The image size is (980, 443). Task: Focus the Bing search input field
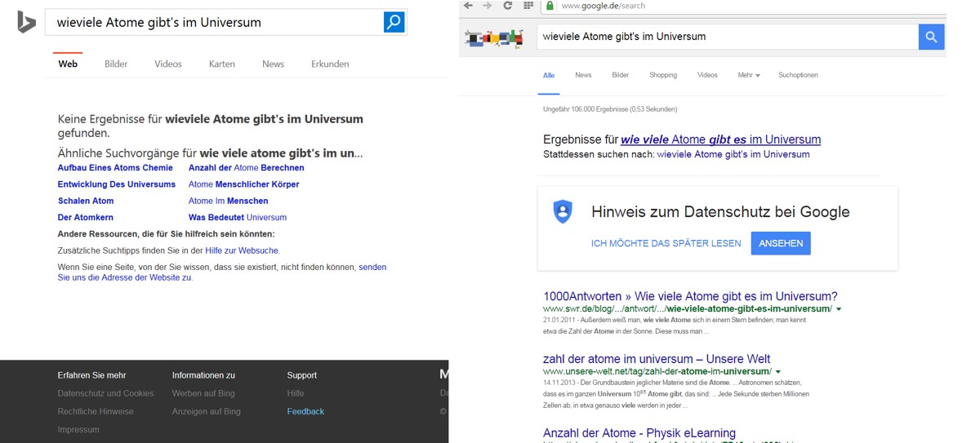pyautogui.click(x=214, y=22)
